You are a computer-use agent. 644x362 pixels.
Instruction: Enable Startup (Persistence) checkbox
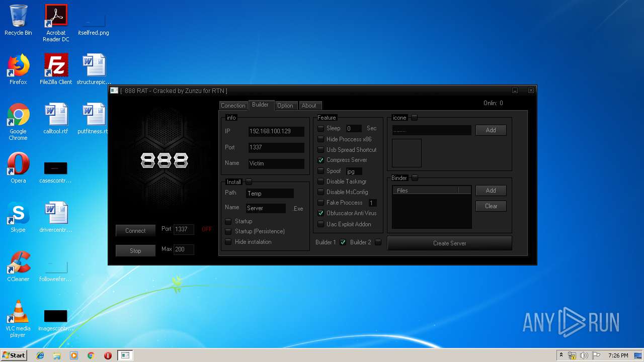[228, 231]
